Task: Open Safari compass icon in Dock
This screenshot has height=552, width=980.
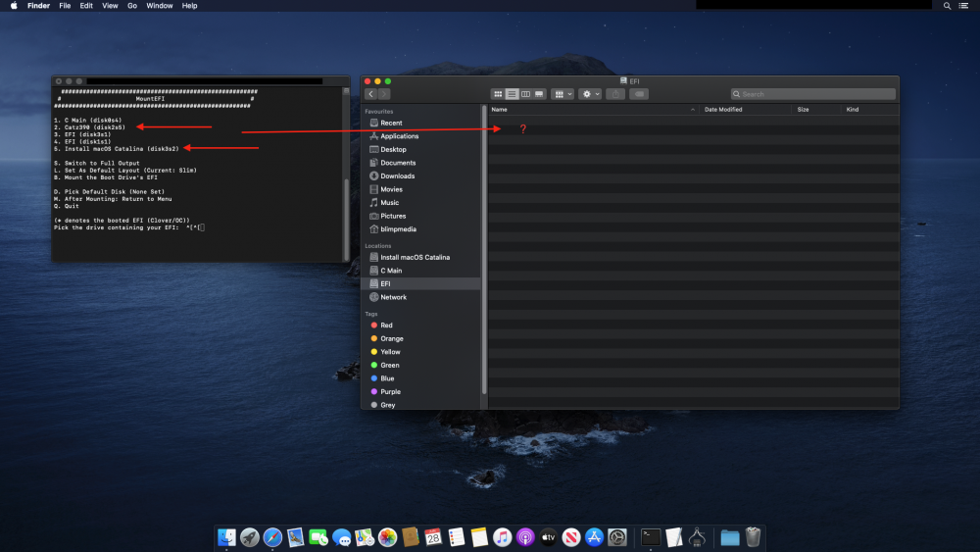Action: 272,537
